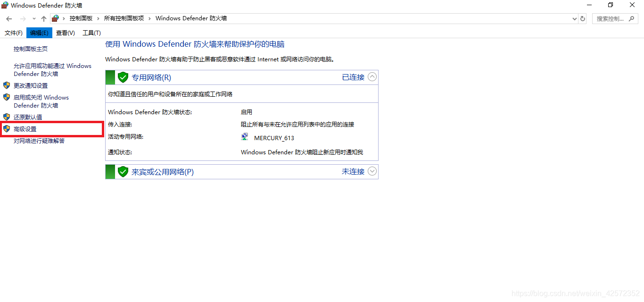The image size is (644, 302).
Task: Click the network icon beside MERCURY_613
Action: coord(245,137)
